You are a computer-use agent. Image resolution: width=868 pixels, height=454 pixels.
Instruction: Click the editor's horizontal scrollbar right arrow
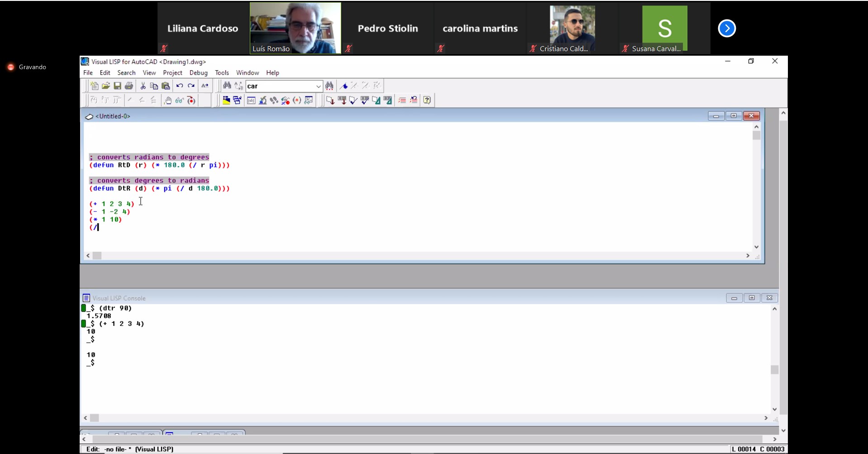(x=748, y=256)
